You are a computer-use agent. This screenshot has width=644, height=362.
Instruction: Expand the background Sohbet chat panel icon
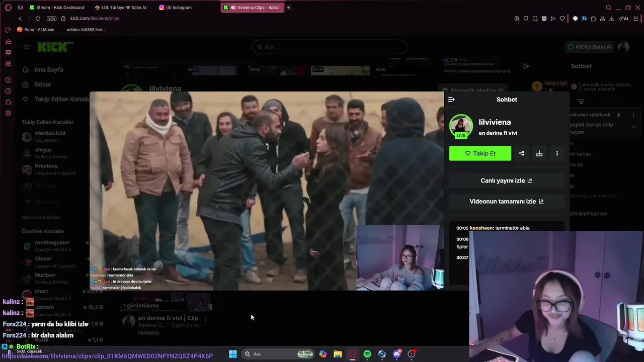tap(525, 66)
